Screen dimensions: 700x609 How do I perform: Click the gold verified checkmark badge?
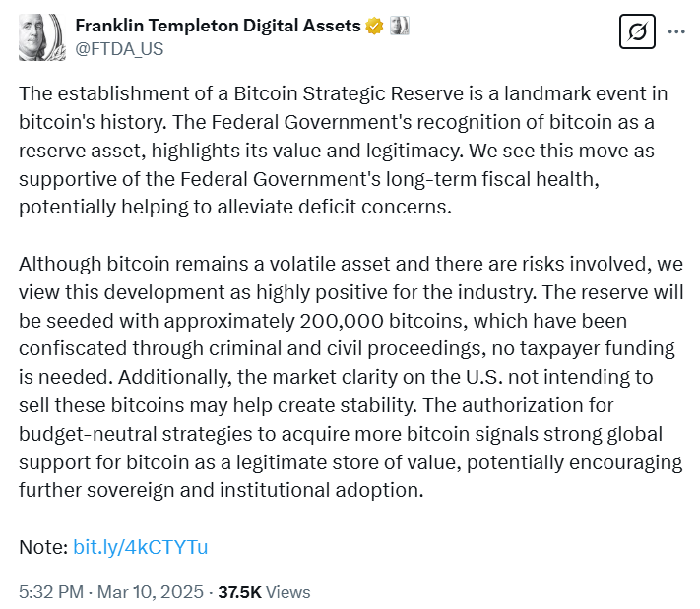[375, 26]
